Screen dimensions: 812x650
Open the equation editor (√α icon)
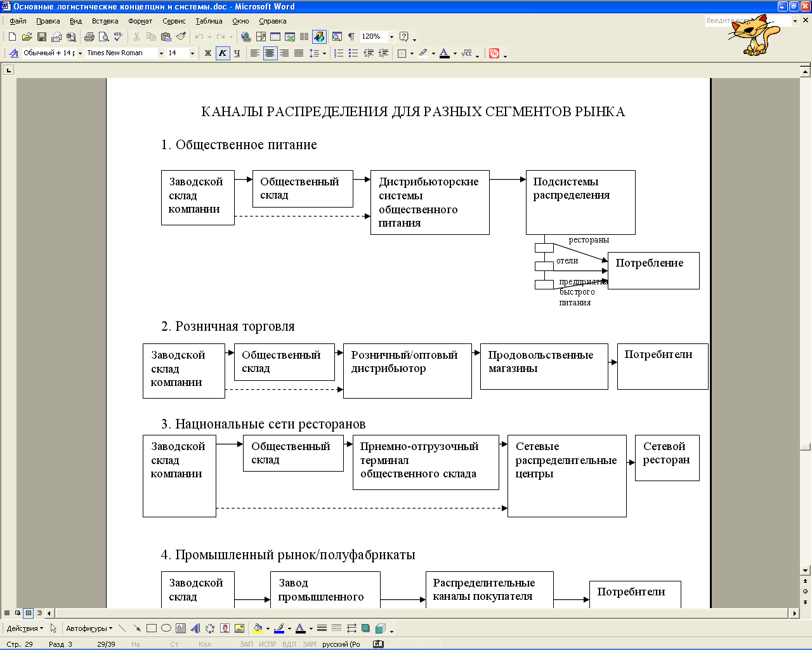click(x=467, y=53)
